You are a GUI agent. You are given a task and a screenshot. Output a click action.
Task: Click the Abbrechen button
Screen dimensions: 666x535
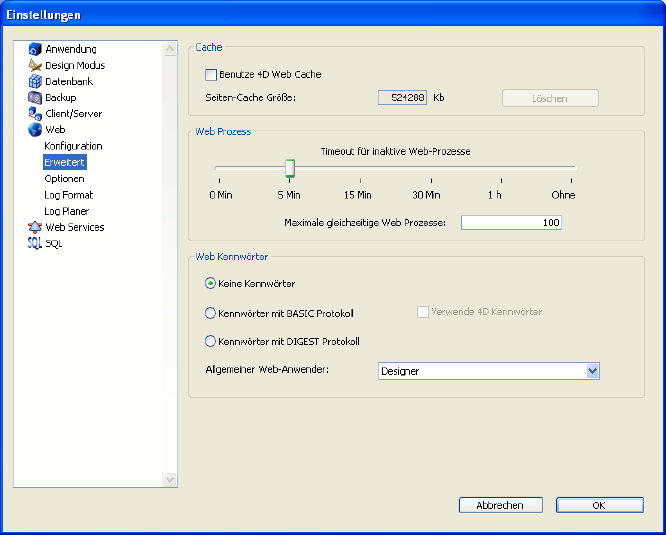[500, 506]
